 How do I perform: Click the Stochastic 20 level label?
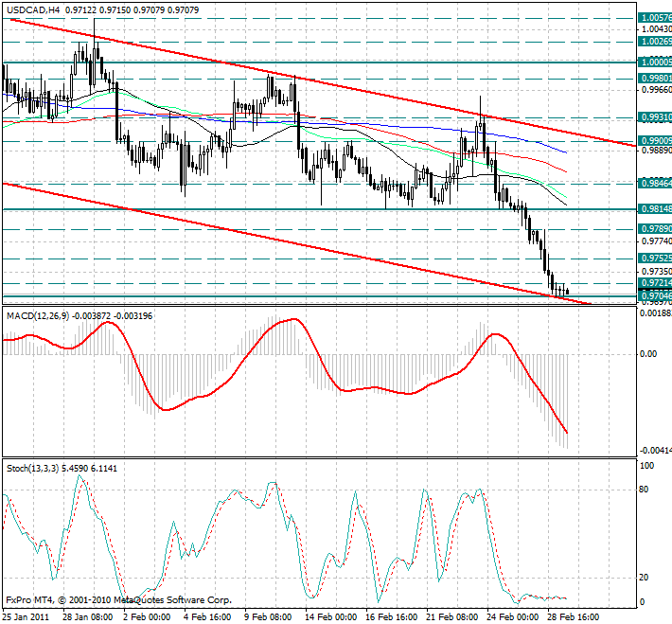pyautogui.click(x=644, y=578)
